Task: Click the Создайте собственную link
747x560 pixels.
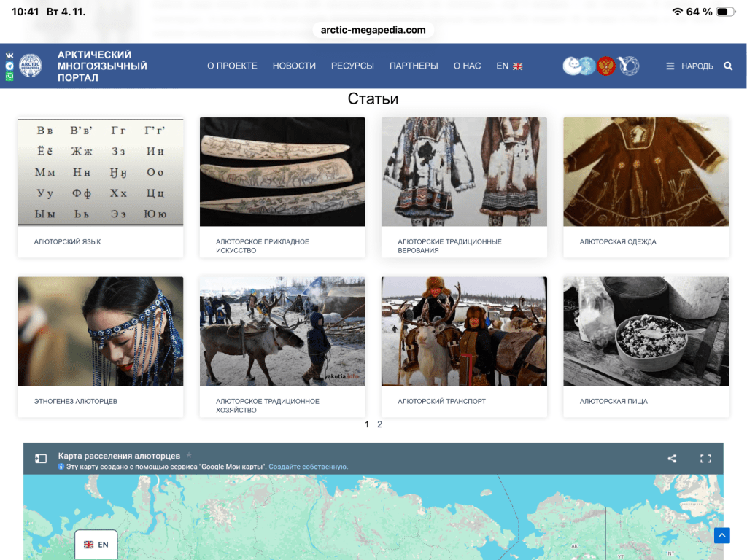Action: pos(308,467)
